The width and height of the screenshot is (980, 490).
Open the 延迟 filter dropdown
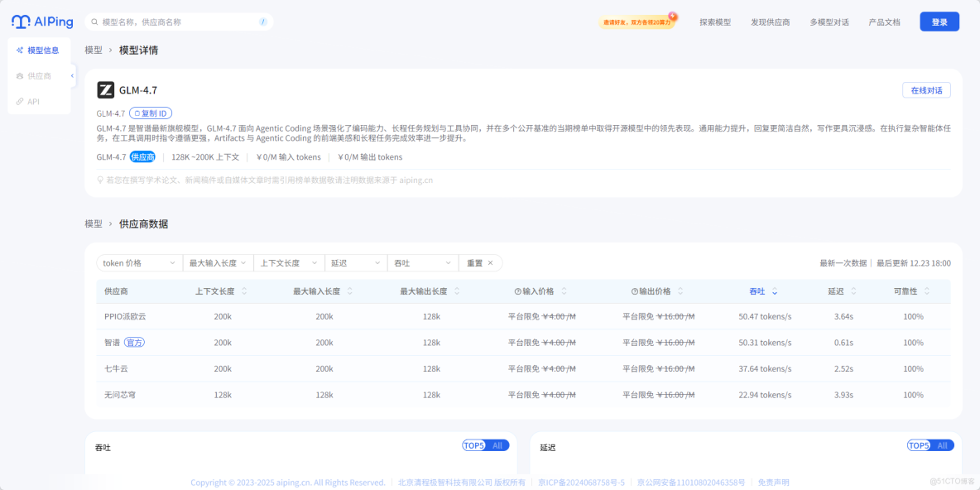click(356, 262)
